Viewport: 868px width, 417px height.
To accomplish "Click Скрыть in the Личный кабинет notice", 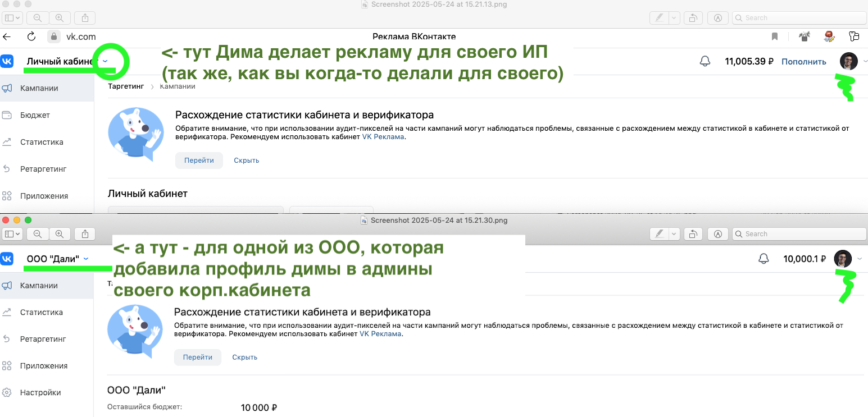I will (x=246, y=160).
